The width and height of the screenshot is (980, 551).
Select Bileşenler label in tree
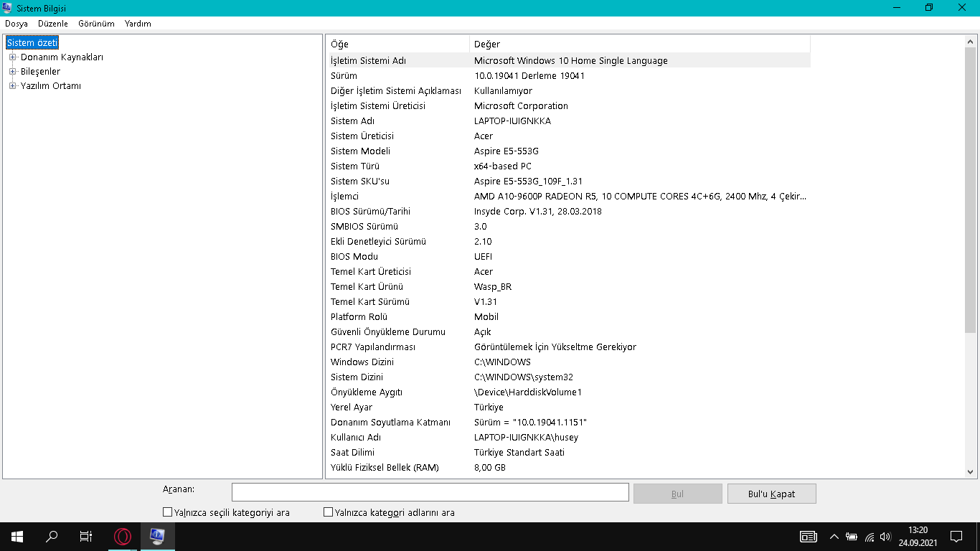pyautogui.click(x=40, y=72)
